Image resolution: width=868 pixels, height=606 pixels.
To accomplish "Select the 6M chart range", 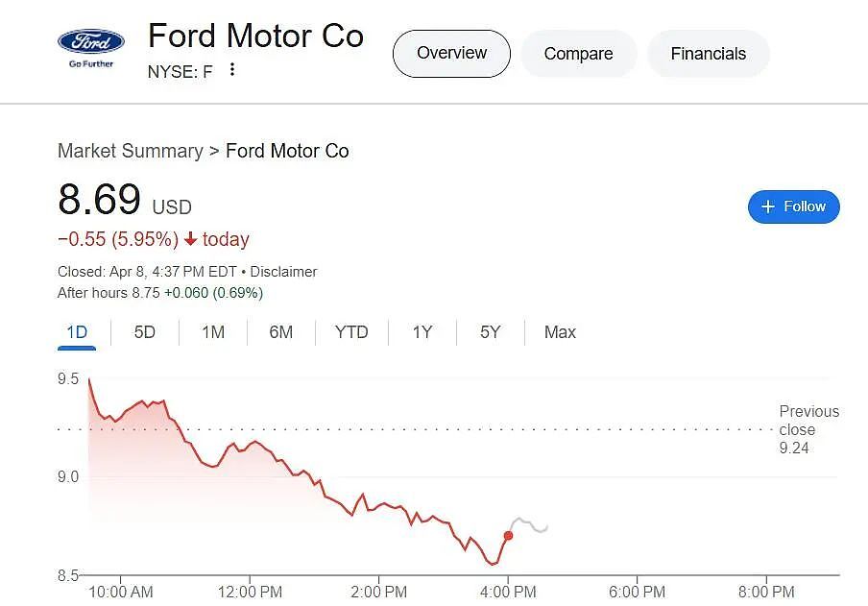I will click(x=280, y=332).
